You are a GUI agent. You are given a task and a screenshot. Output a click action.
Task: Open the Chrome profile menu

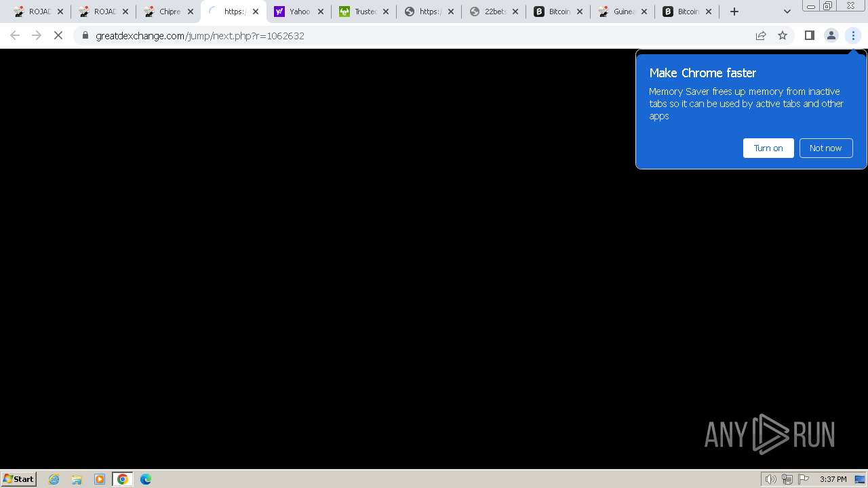click(x=831, y=35)
